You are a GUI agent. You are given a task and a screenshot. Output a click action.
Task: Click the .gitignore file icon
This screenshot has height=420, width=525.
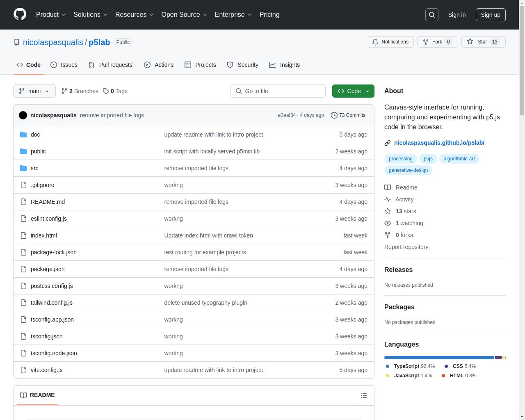(23, 185)
